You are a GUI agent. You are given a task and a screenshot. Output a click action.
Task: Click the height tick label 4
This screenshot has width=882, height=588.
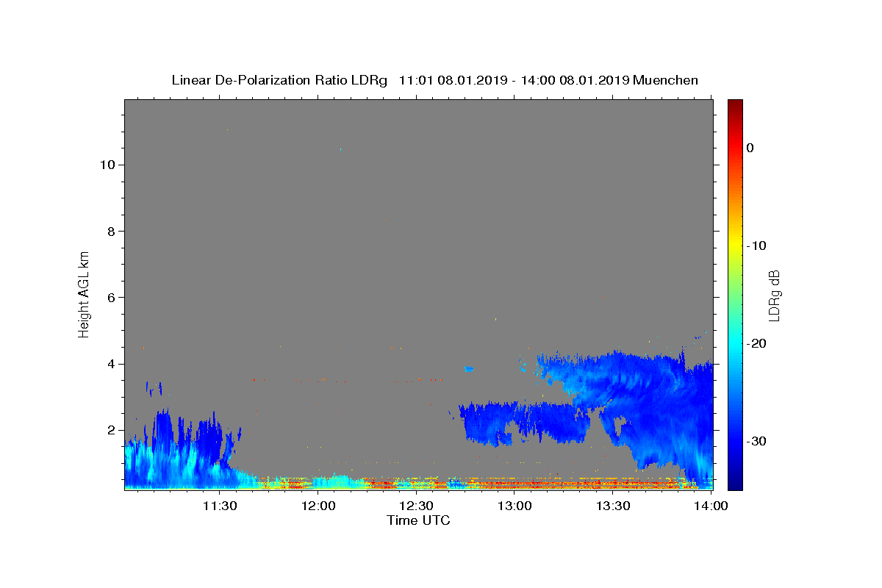[x=111, y=364]
